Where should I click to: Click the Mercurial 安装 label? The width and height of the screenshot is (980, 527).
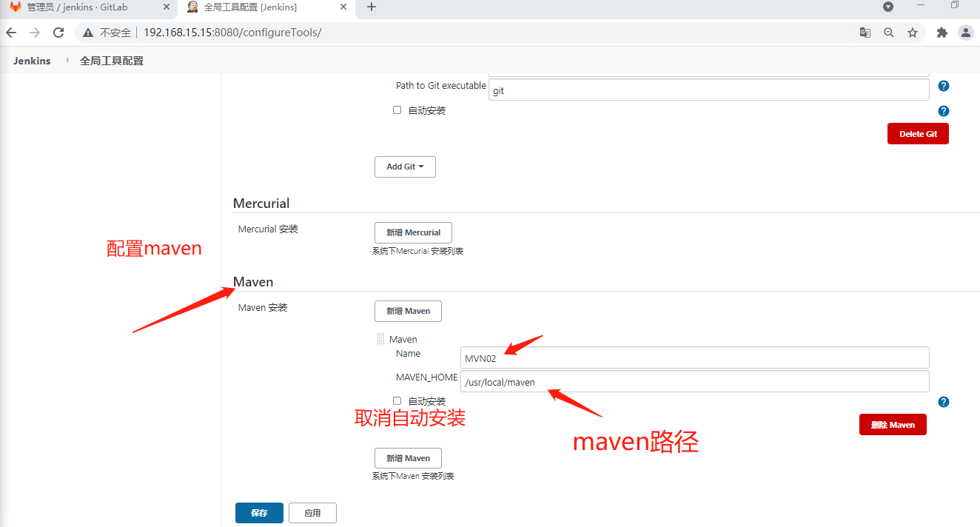(268, 229)
